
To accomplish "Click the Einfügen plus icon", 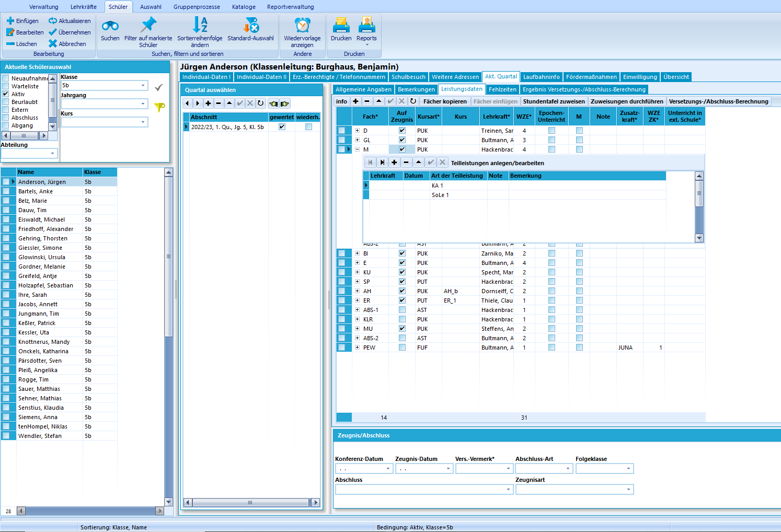I will click(x=10, y=21).
